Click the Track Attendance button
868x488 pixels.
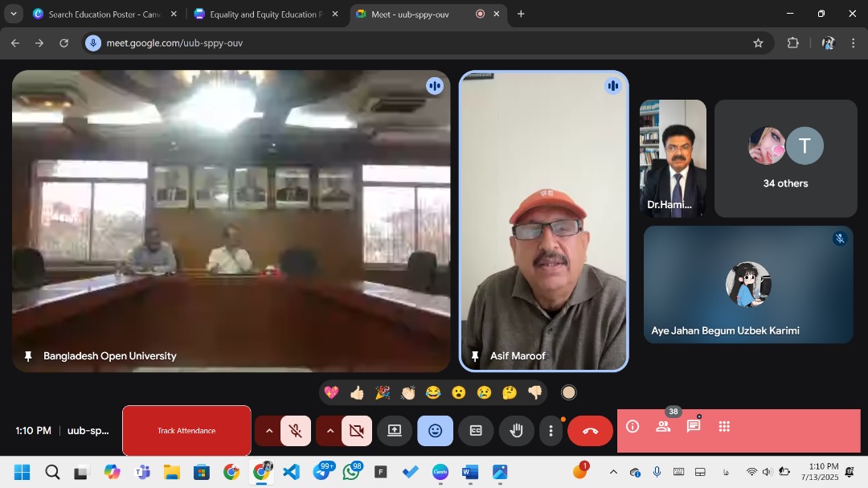[186, 431]
